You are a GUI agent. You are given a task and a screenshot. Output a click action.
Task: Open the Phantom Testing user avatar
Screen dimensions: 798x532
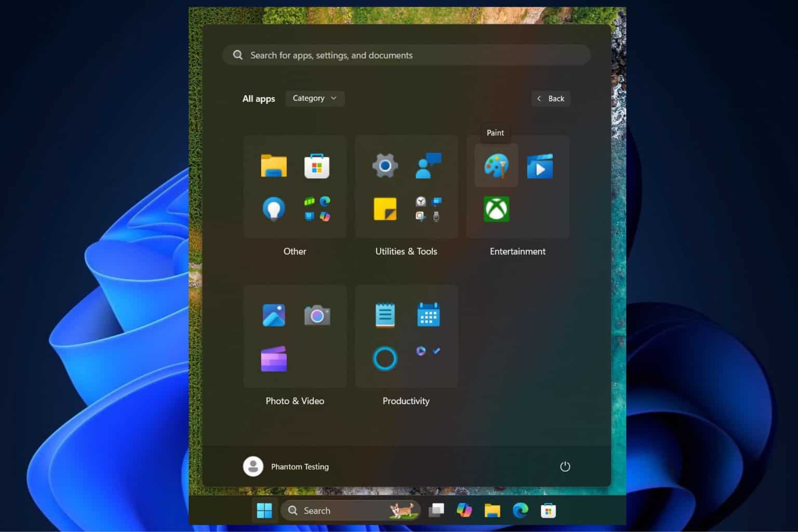(253, 467)
